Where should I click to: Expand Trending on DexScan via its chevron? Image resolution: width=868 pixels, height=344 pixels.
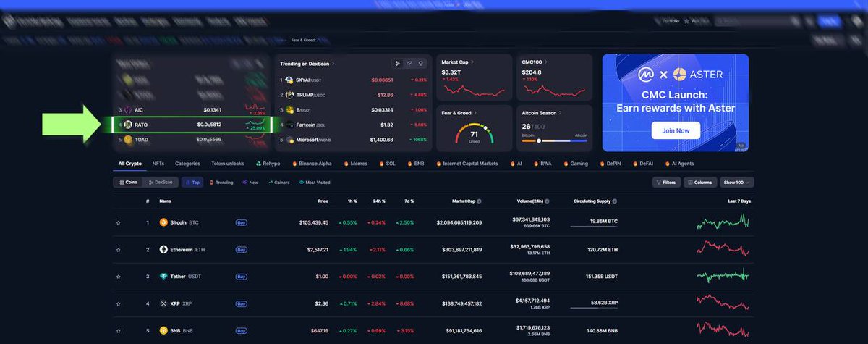pos(333,64)
